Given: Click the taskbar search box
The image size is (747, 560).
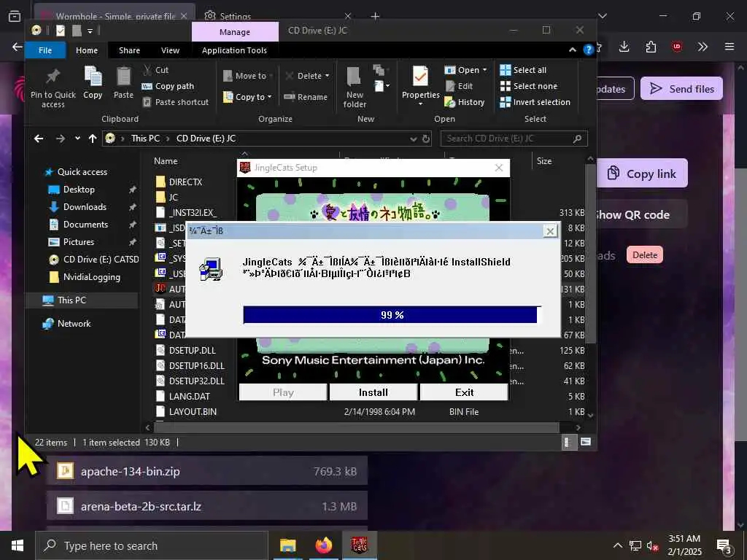Looking at the screenshot, I should point(152,545).
